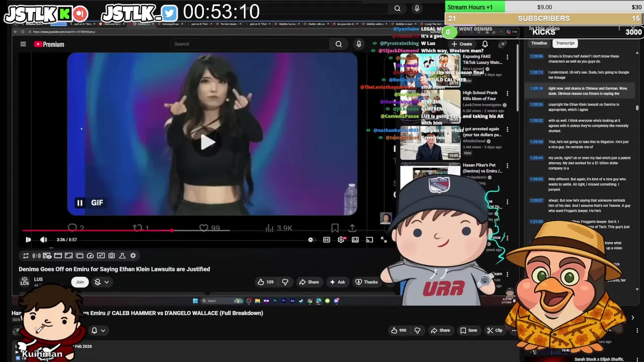Click Share under the Denims video title
The image size is (644, 362).
click(309, 282)
